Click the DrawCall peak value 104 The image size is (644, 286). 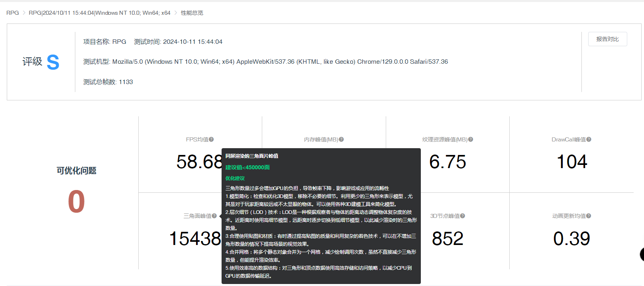pyautogui.click(x=571, y=162)
